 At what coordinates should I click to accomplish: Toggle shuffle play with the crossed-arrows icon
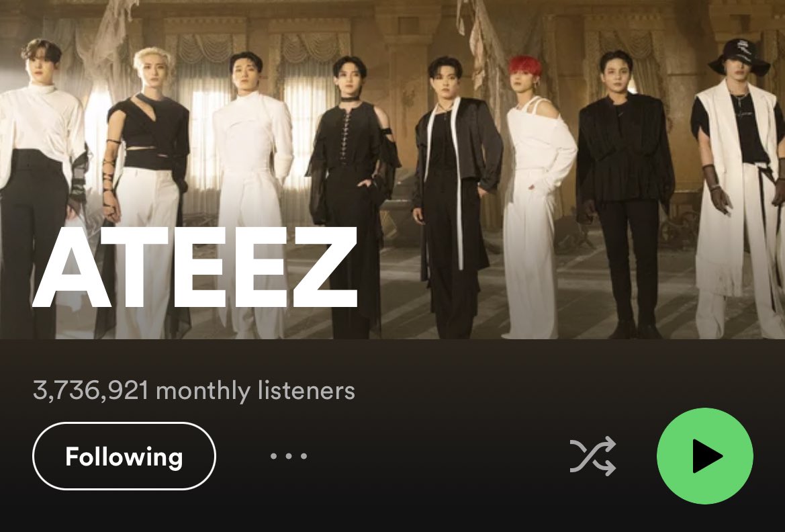(x=593, y=456)
